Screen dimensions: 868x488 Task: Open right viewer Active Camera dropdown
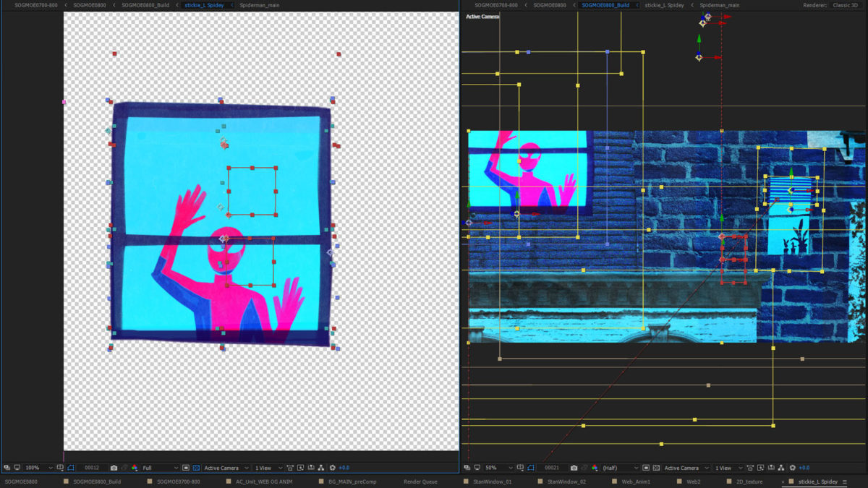coord(686,468)
